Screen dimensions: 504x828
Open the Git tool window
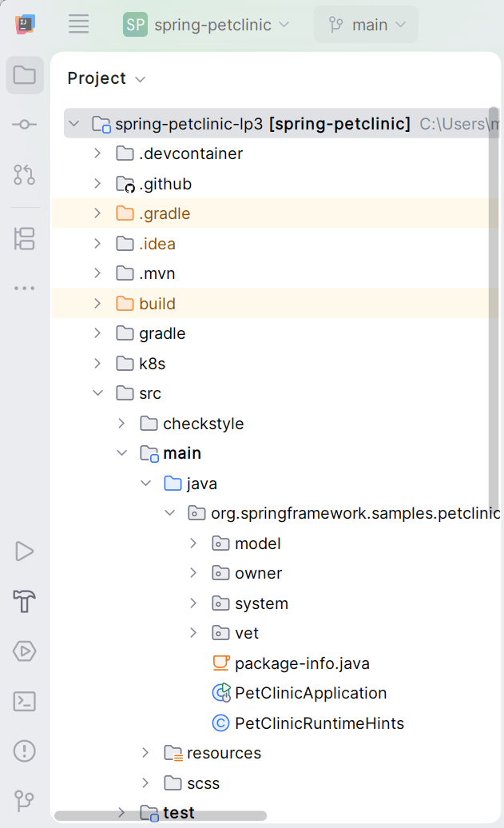tap(25, 800)
